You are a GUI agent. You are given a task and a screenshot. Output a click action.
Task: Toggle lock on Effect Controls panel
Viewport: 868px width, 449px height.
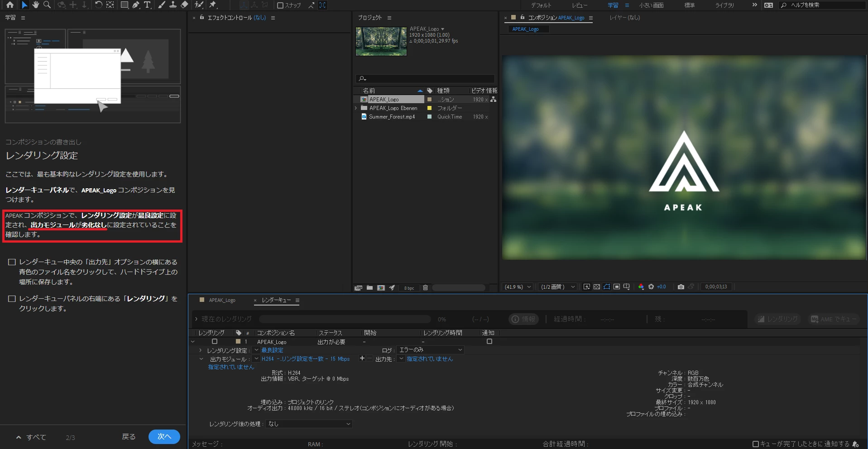(x=202, y=17)
